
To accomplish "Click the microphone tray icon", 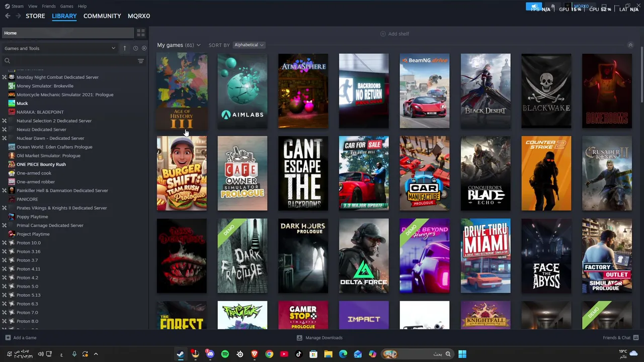I will click(x=74, y=354).
